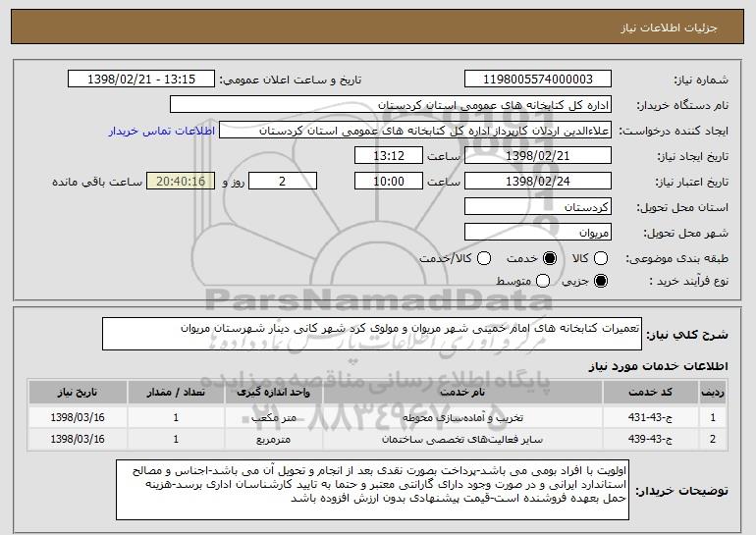Click the اطلاعات خدمات مورد نیاز section heading
This screenshot has width=756, height=535.
tap(658, 366)
